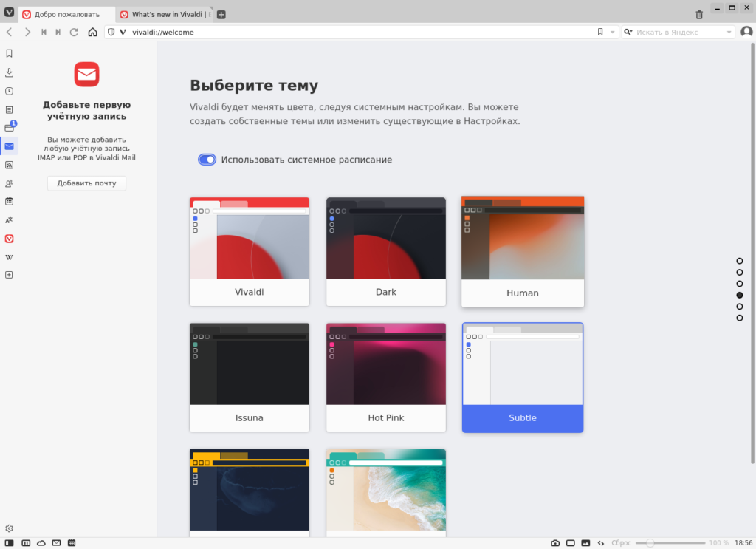The height and width of the screenshot is (549, 756).
Task: Open page tiling in status bar
Action: tap(571, 543)
